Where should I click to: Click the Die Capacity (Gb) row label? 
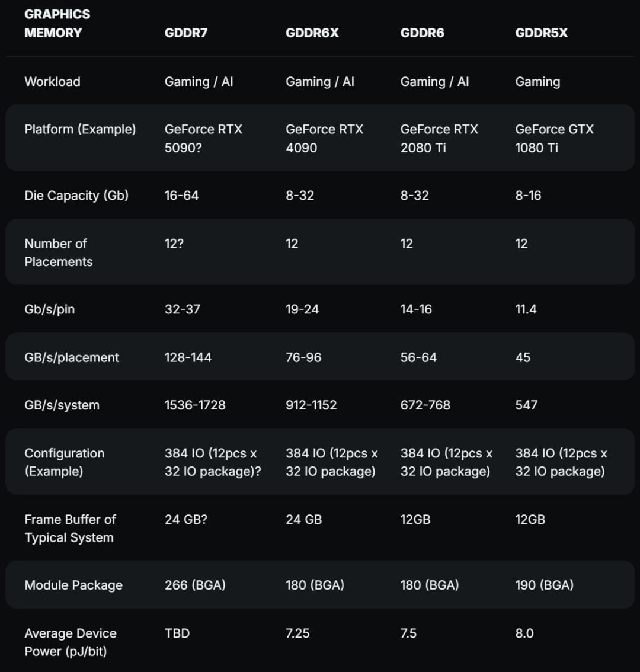tap(76, 196)
